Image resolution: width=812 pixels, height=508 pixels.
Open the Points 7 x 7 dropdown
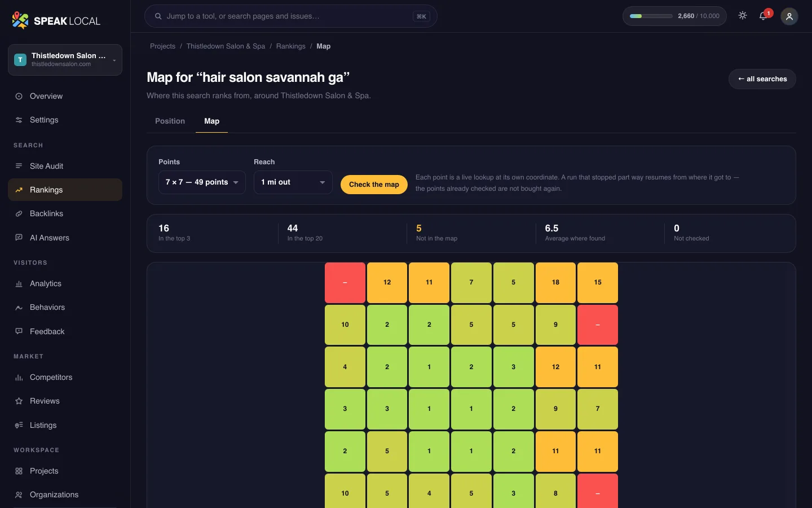coord(202,182)
